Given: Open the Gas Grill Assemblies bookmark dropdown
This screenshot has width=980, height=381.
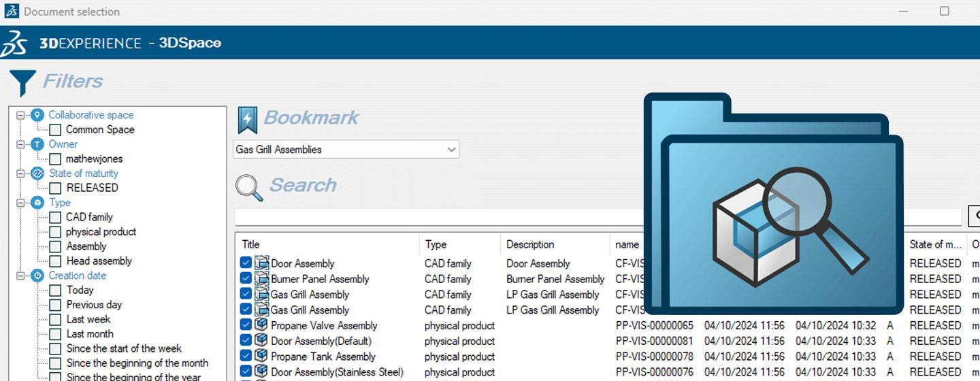Looking at the screenshot, I should pos(451,149).
